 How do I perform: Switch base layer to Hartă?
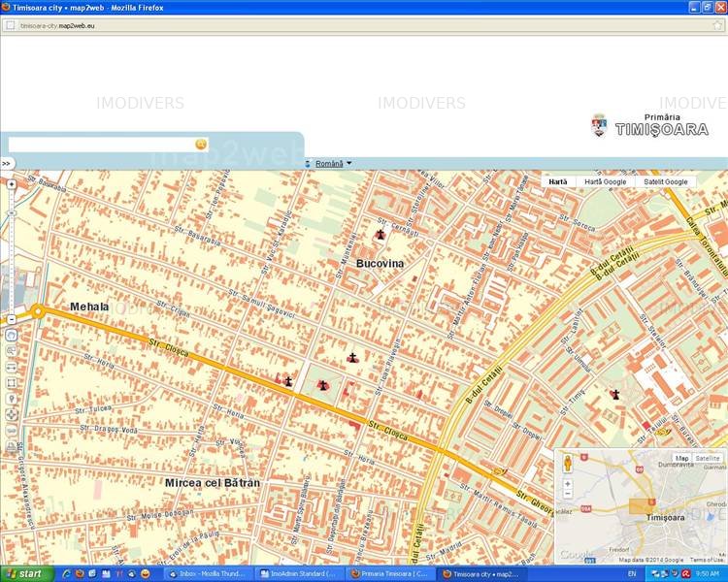557,181
